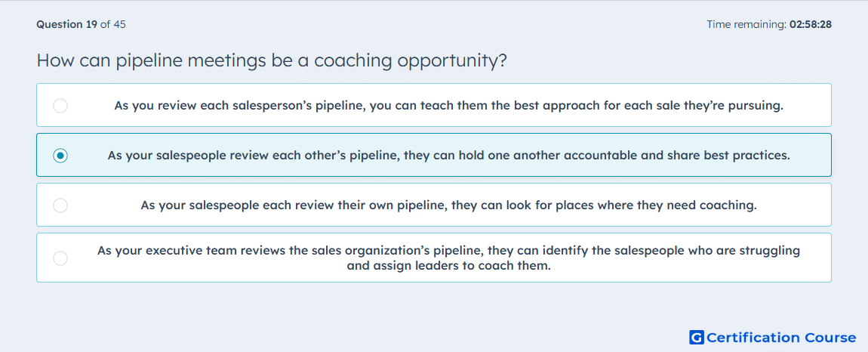868x352 pixels.
Task: Click the blue G logo icon
Action: (x=697, y=337)
